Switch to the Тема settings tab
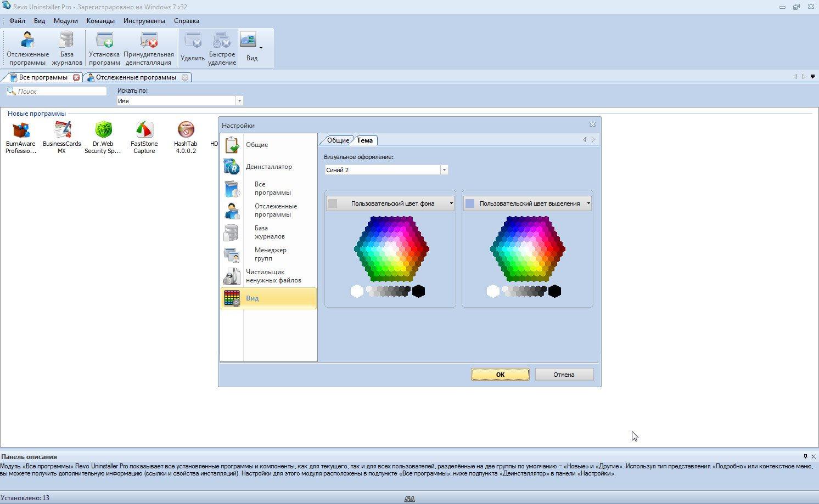 [364, 140]
